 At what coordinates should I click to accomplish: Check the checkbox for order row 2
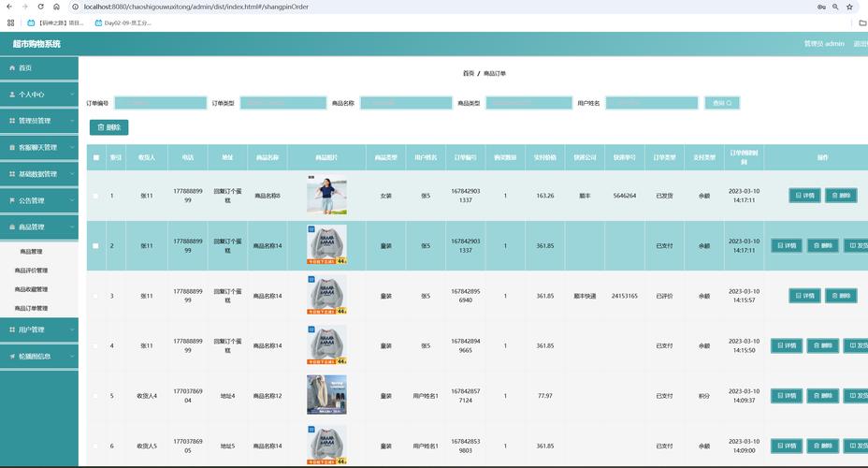95,245
